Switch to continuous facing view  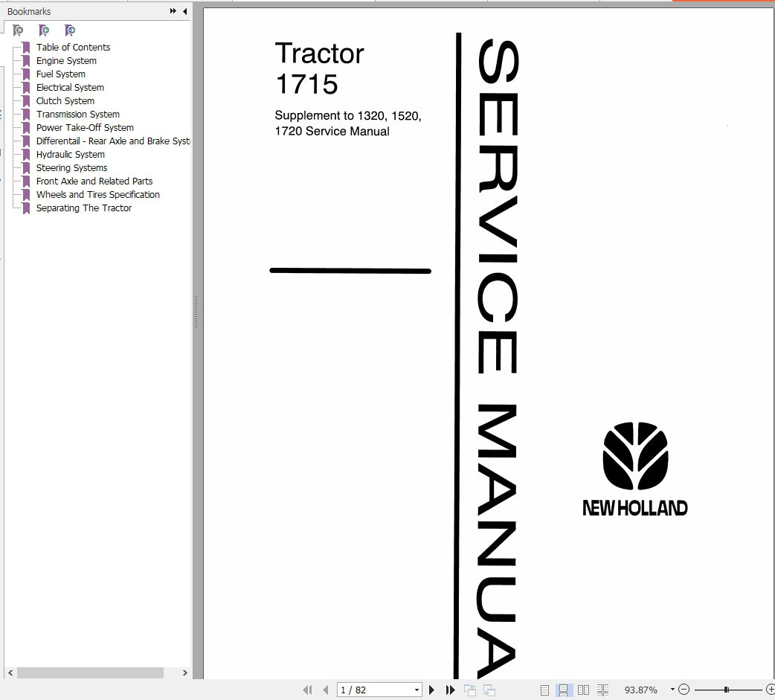pyautogui.click(x=602, y=690)
